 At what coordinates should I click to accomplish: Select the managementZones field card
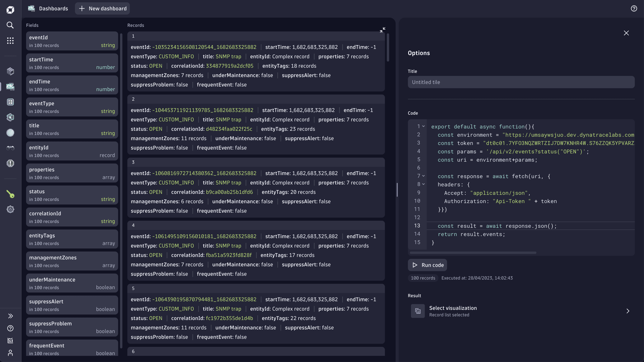pyautogui.click(x=72, y=261)
